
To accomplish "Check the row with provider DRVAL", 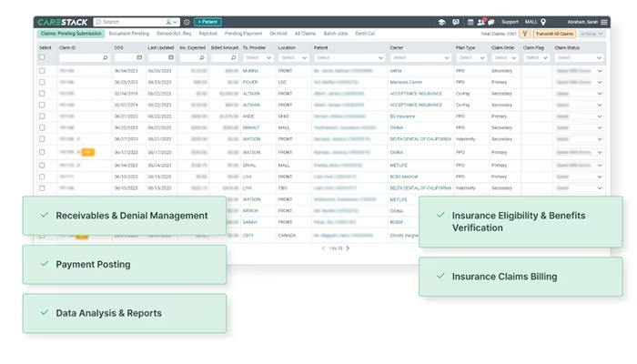I will [x=42, y=166].
